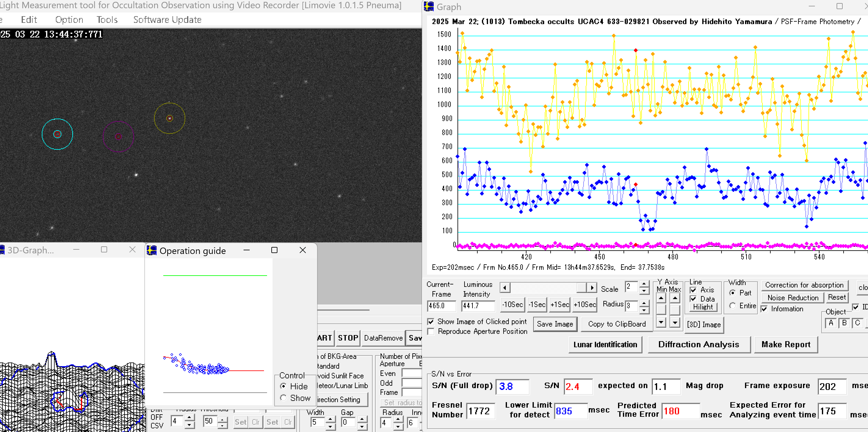Screen dimensions: 868x432
Task: Increase the Scale value with up stepper
Action: coord(644,284)
